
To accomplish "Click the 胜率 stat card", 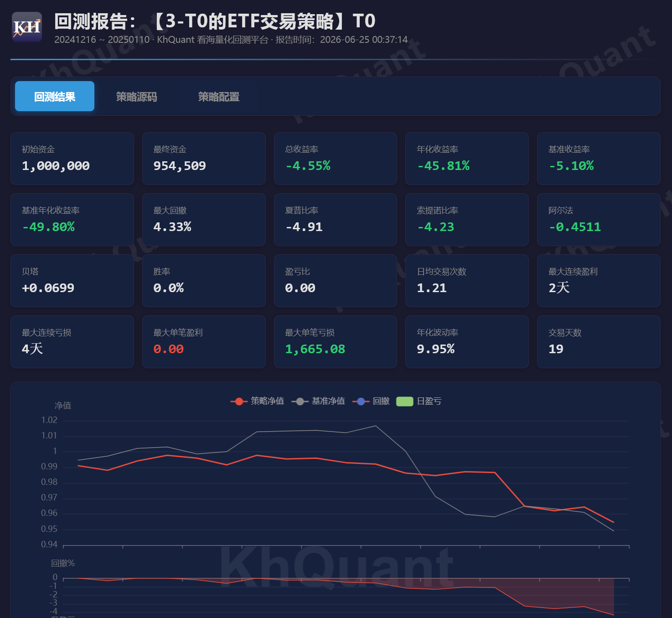I will pyautogui.click(x=204, y=281).
